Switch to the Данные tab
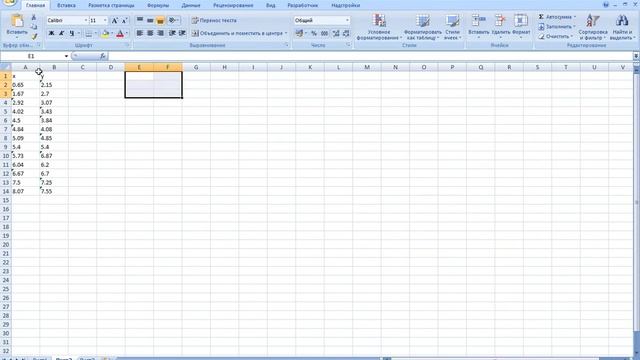Viewport: 640px width, 360px height. pos(191,5)
